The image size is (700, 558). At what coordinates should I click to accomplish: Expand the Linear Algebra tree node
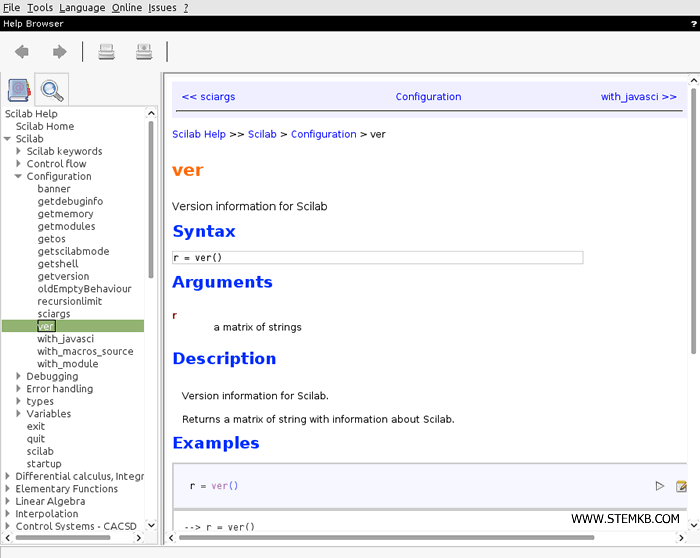8,502
